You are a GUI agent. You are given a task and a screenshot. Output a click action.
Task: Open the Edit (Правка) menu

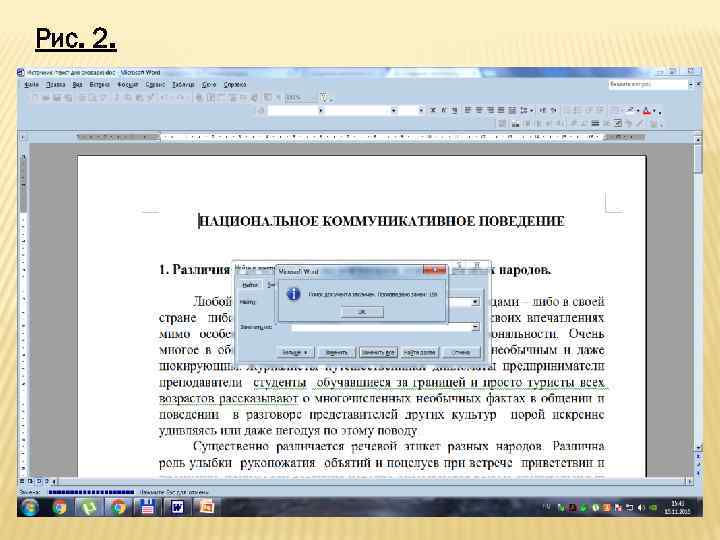pos(56,84)
